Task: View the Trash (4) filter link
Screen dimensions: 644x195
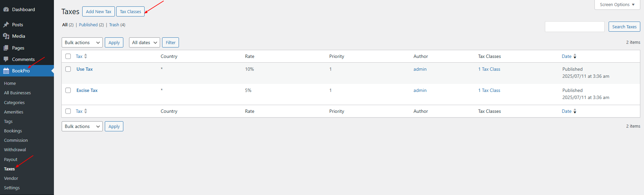Action: 117,25
